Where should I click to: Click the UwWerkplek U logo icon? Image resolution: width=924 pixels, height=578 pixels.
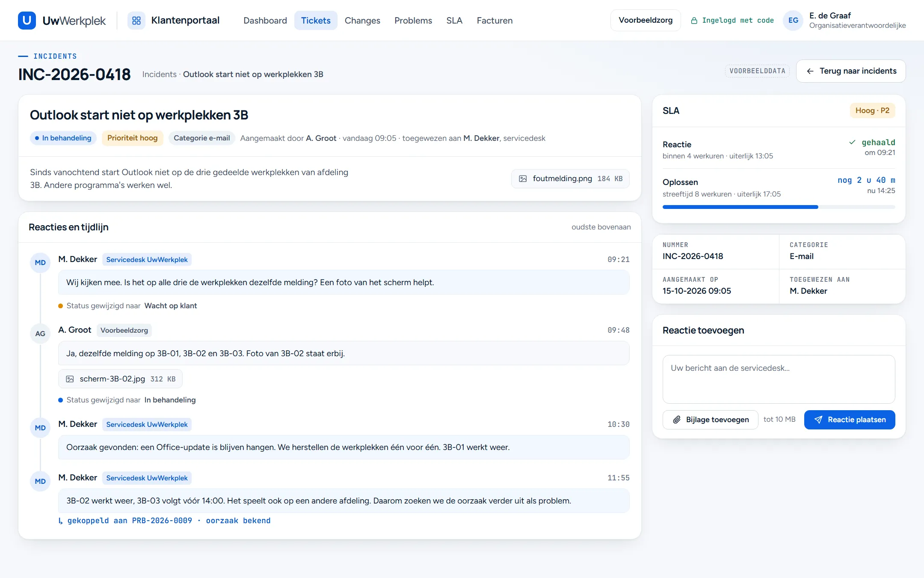click(27, 21)
